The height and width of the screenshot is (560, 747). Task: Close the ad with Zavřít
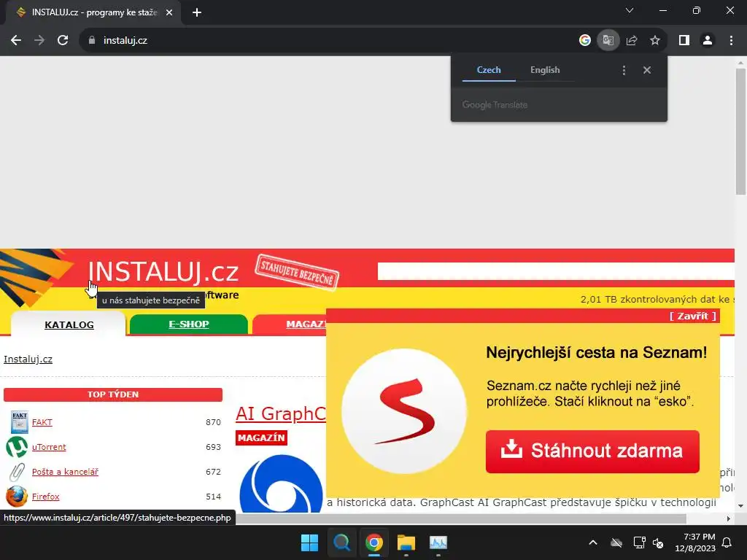[693, 316]
